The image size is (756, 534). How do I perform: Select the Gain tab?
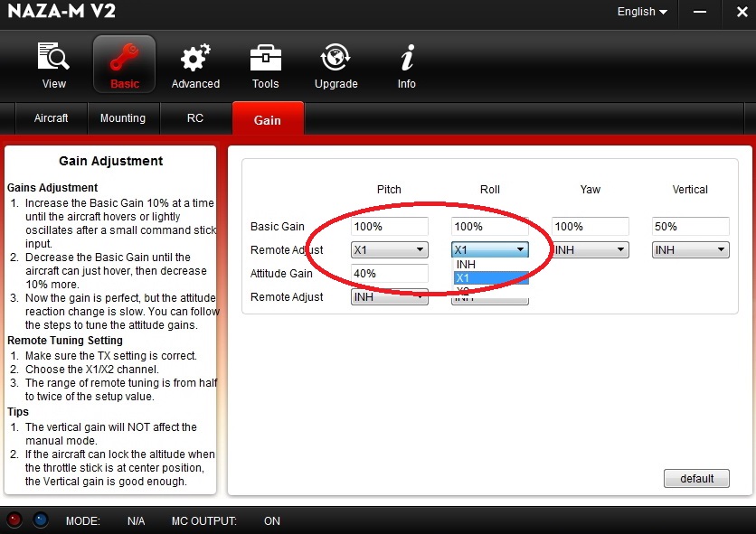coord(268,119)
